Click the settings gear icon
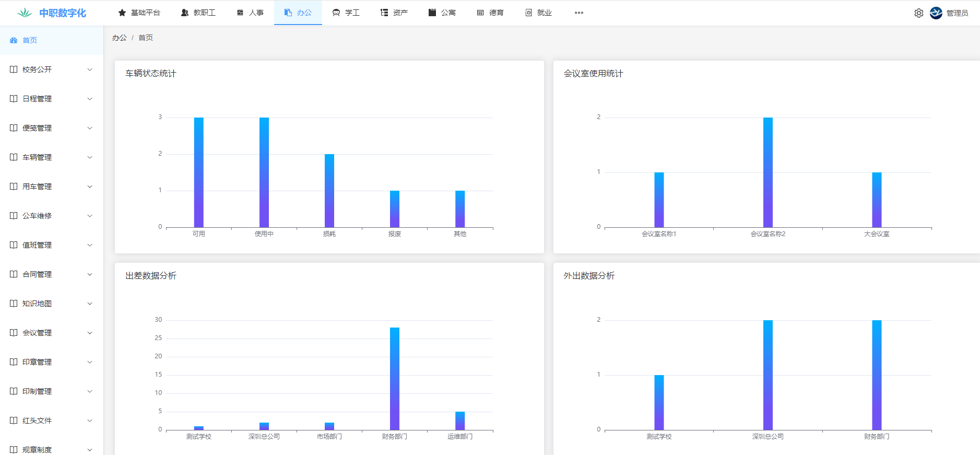This screenshot has height=455, width=980. point(918,13)
